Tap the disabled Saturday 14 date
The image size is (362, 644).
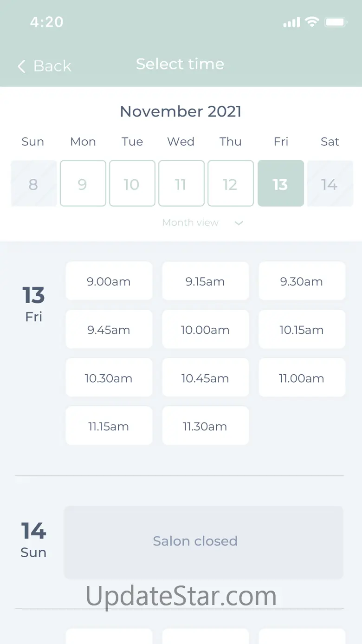click(x=330, y=183)
